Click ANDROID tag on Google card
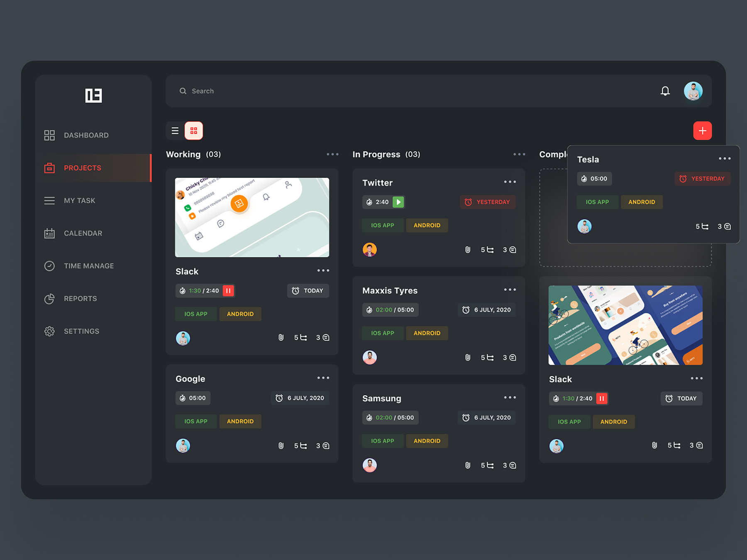 (240, 421)
